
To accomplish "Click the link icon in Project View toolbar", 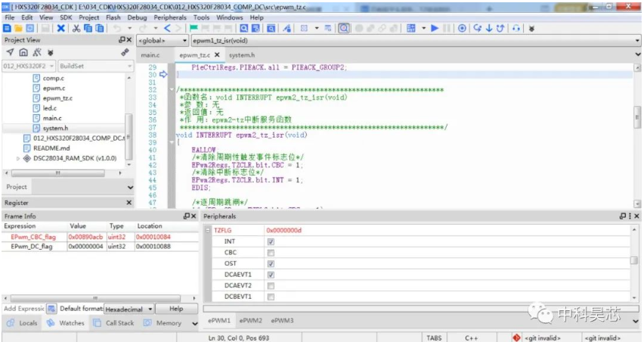I will (125, 52).
